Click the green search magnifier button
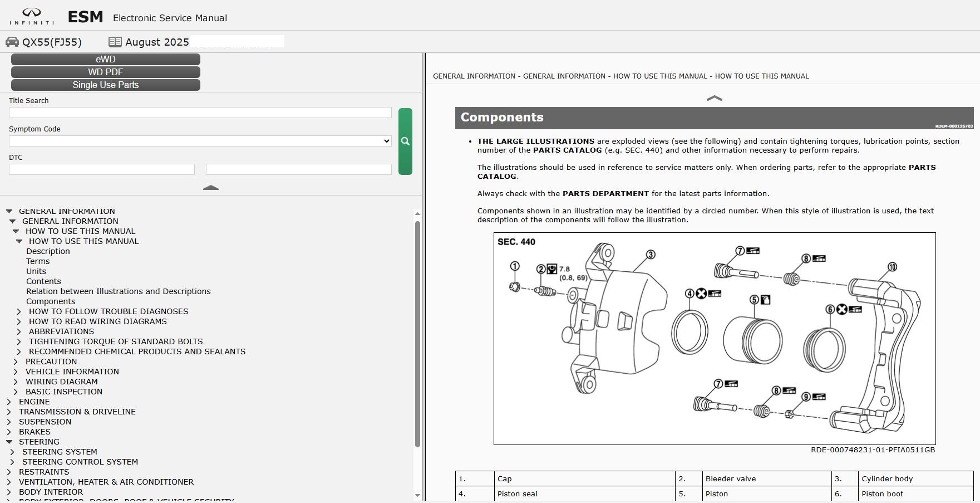Screen dimensions: 980x503 [x=405, y=141]
